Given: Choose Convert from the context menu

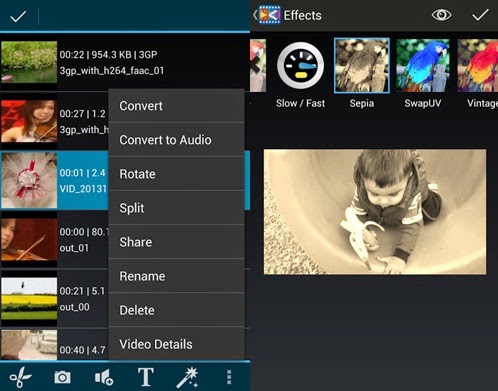Looking at the screenshot, I should (x=176, y=106).
